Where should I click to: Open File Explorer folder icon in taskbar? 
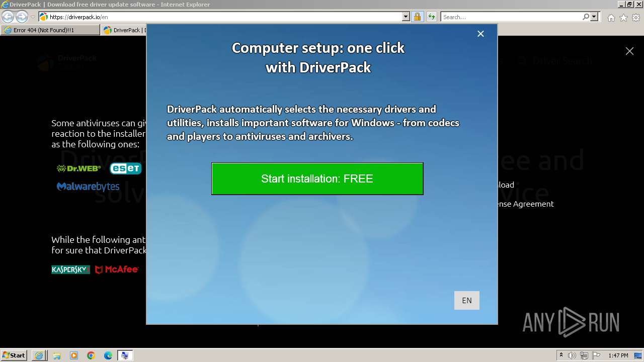click(x=56, y=355)
